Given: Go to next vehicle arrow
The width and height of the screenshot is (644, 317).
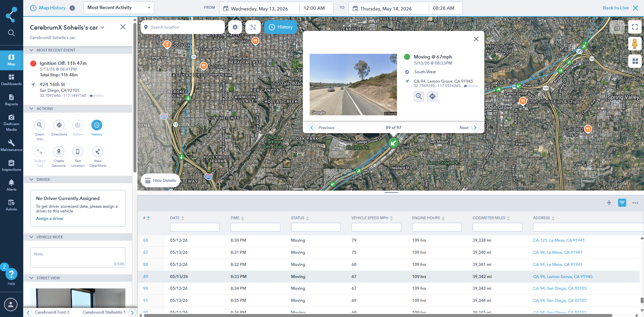Looking at the screenshot, I should (132, 313).
